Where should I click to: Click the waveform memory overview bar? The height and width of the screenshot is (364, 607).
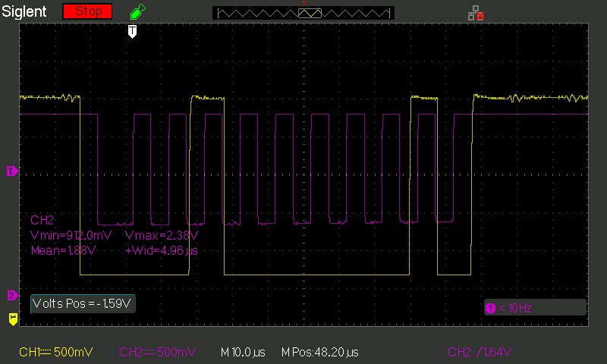pos(302,13)
